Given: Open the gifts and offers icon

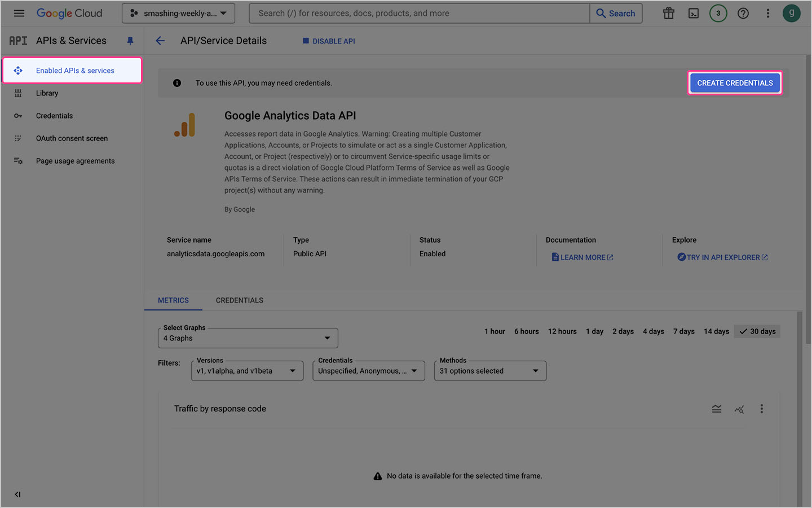Looking at the screenshot, I should 668,12.
